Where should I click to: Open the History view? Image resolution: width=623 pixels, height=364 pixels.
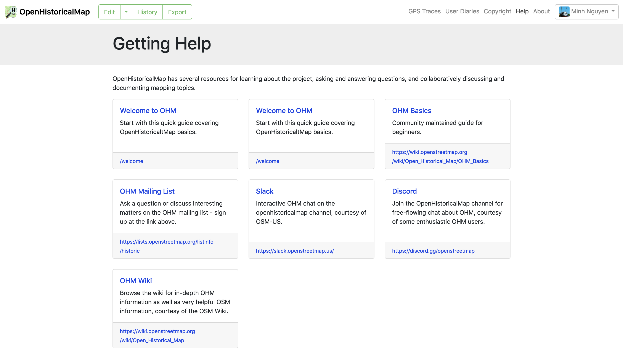tap(147, 12)
